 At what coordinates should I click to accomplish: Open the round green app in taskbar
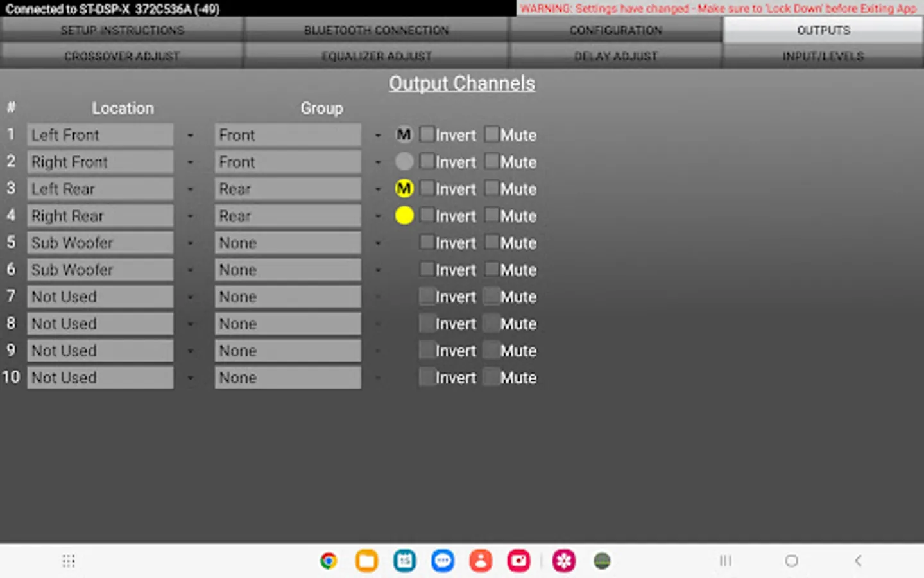pyautogui.click(x=602, y=561)
